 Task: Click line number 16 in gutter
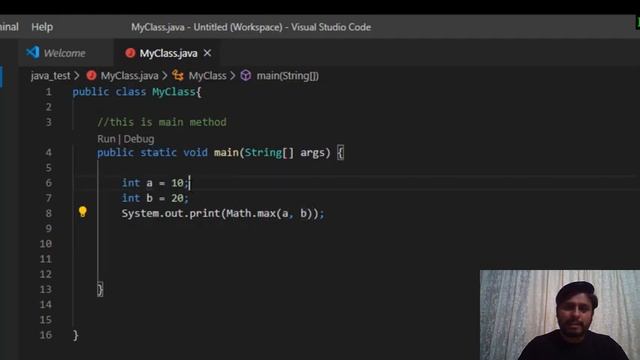(x=46, y=335)
